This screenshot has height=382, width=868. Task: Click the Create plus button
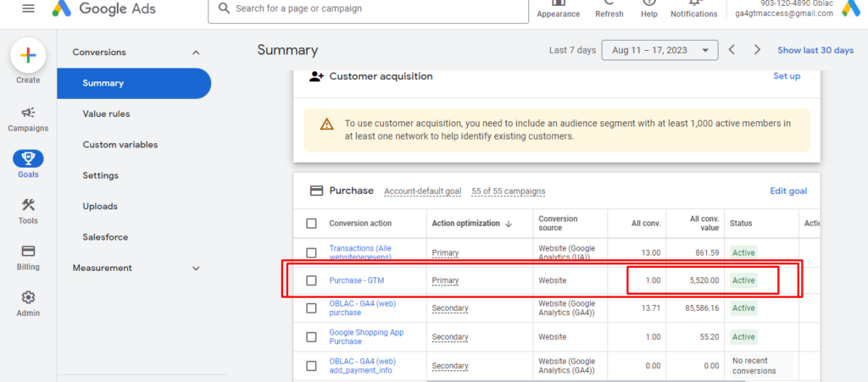coord(28,55)
